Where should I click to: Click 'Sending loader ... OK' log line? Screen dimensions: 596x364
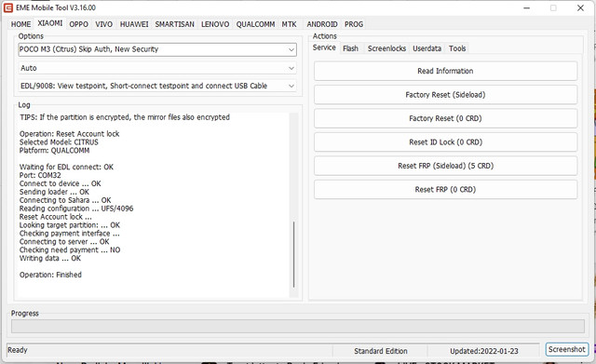[54, 192]
